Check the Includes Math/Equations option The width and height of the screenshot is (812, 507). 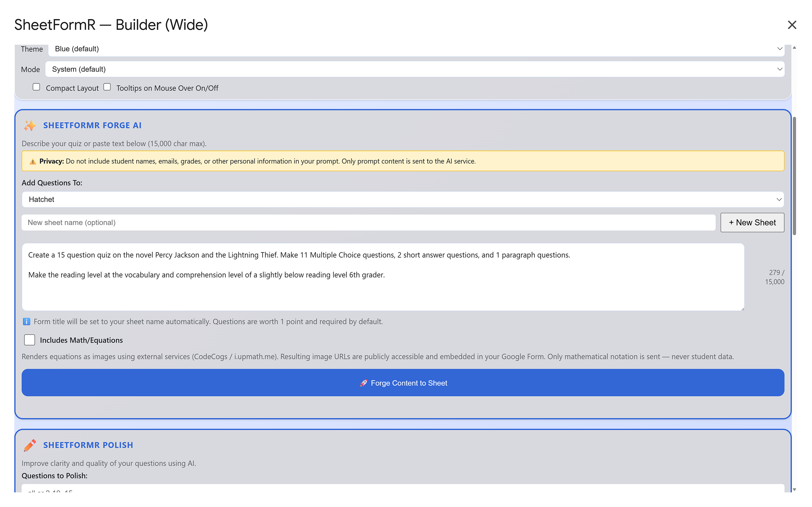pos(29,340)
